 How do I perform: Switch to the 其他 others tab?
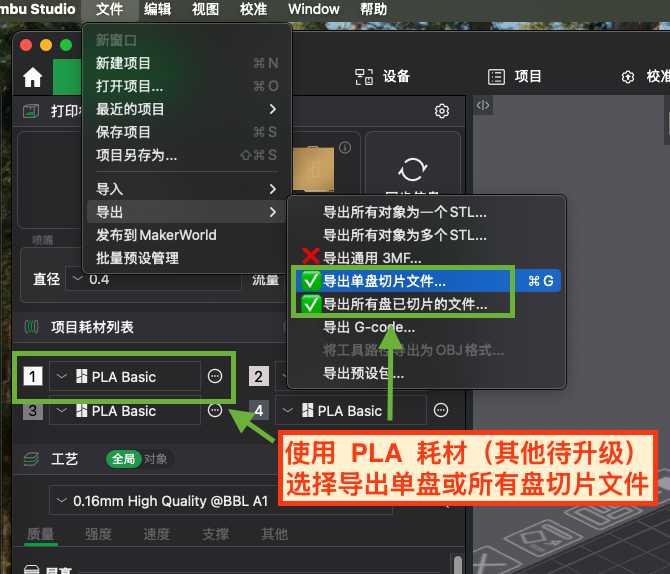click(x=274, y=534)
